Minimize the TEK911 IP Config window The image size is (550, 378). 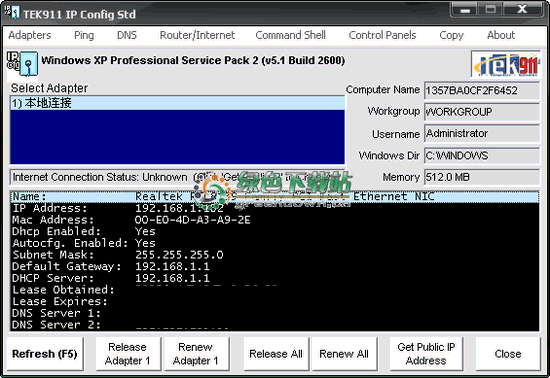pos(465,9)
